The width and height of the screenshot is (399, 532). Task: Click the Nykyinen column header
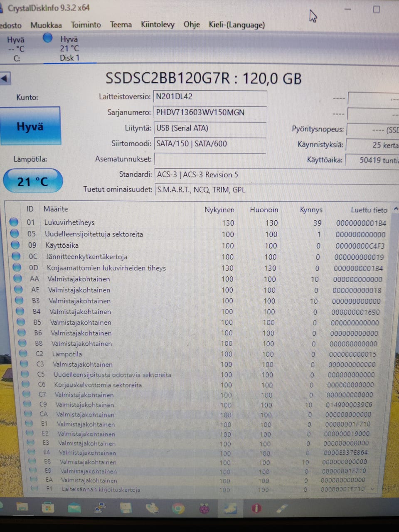point(219,209)
